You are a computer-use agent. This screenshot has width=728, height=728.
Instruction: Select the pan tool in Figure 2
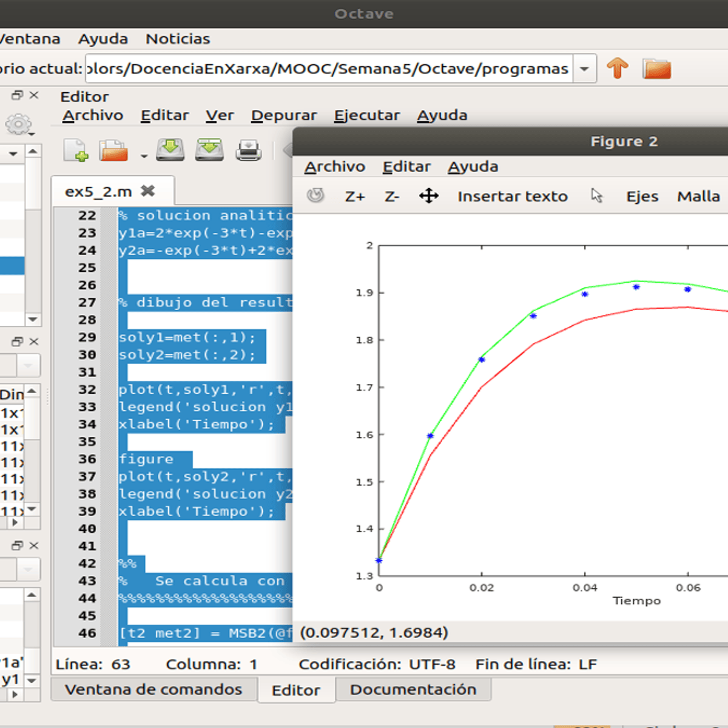(x=429, y=196)
